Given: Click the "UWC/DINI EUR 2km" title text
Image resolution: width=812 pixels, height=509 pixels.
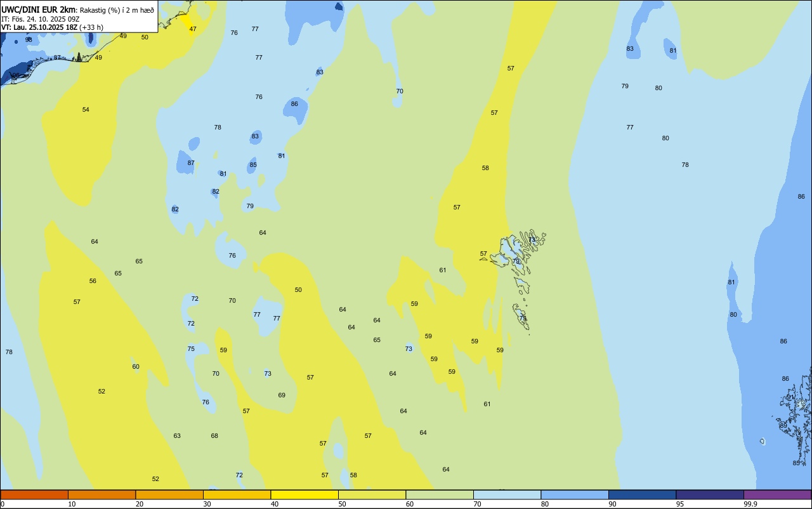Looking at the screenshot, I should pyautogui.click(x=39, y=10).
